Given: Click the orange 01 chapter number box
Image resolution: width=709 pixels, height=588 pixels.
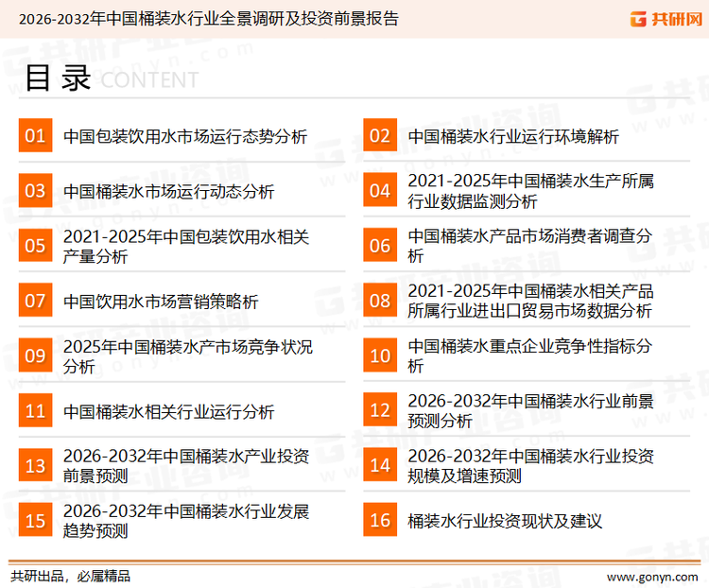Looking at the screenshot, I should (x=35, y=135).
